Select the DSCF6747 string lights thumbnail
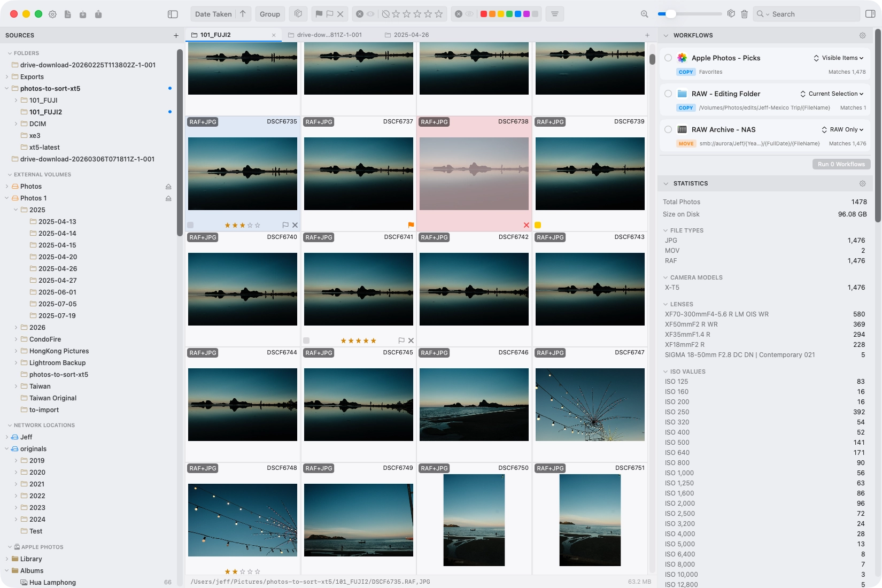This screenshot has height=588, width=882. 590,405
